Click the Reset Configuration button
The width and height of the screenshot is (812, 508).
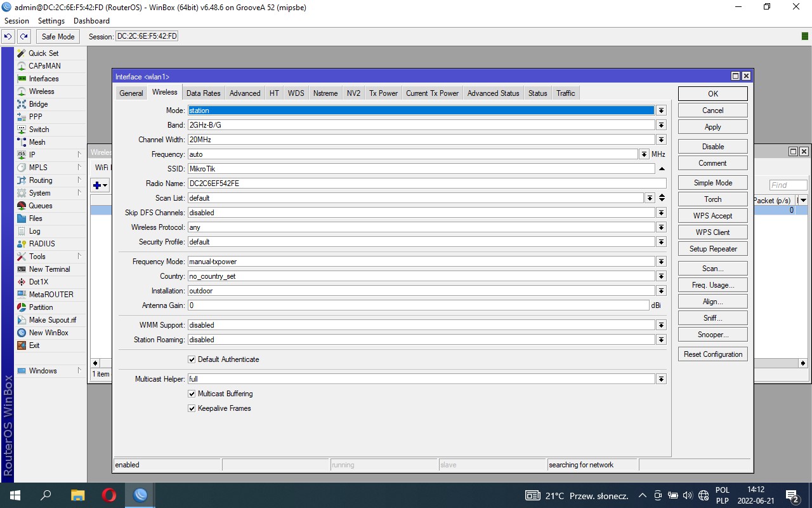tap(713, 354)
